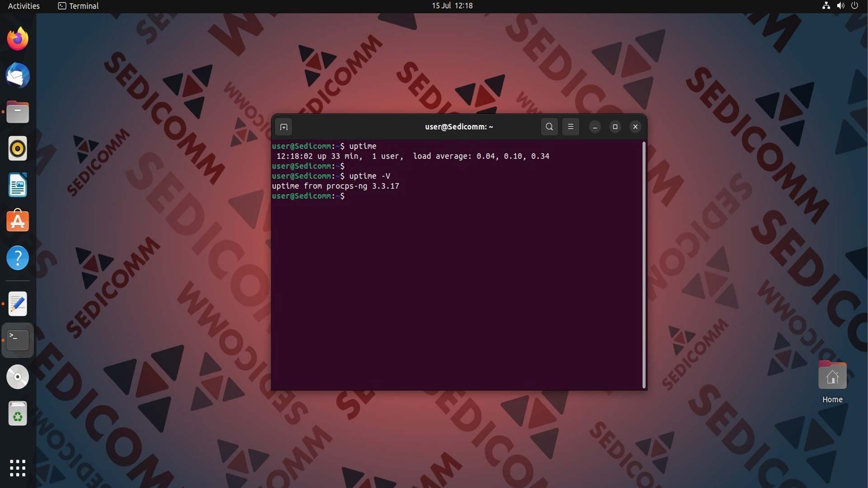
Task: Click the load average output line
Action: click(x=413, y=156)
